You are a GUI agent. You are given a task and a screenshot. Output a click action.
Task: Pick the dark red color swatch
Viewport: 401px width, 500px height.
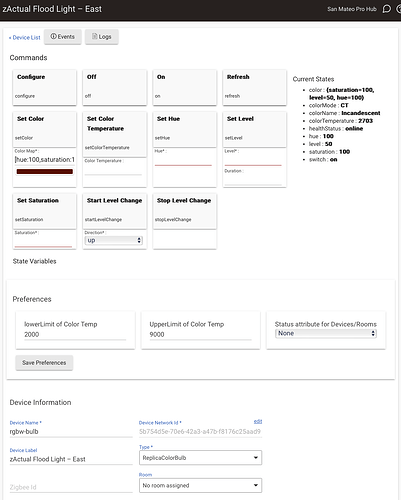coord(45,172)
